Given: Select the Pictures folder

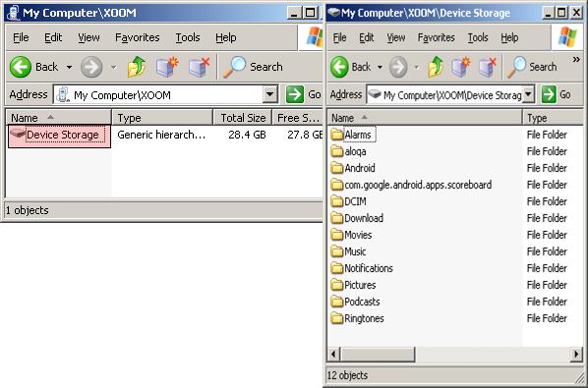Looking at the screenshot, I should [354, 285].
